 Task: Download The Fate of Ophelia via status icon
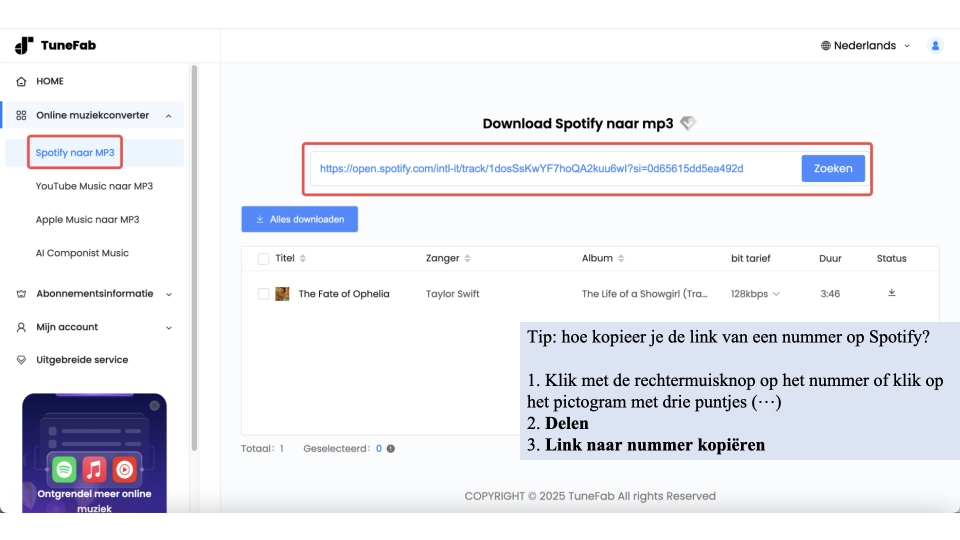891,293
